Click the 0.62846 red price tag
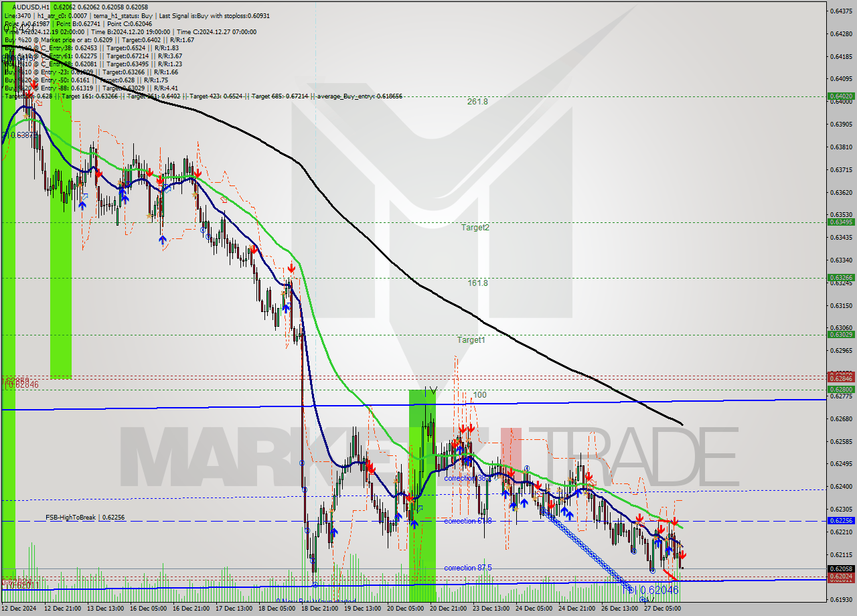 pyautogui.click(x=841, y=378)
